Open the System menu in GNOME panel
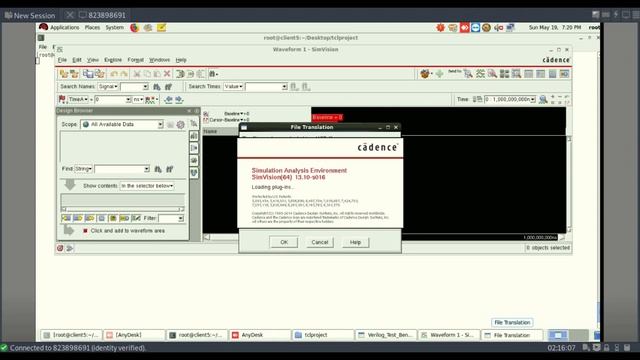Screen dimensions: 640x360 [114, 27]
